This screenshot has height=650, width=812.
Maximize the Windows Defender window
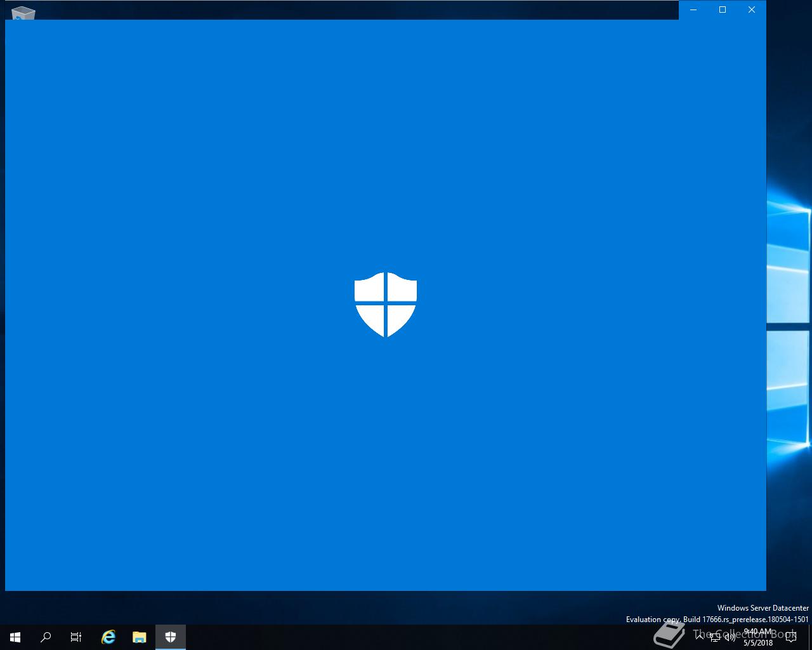coord(723,10)
